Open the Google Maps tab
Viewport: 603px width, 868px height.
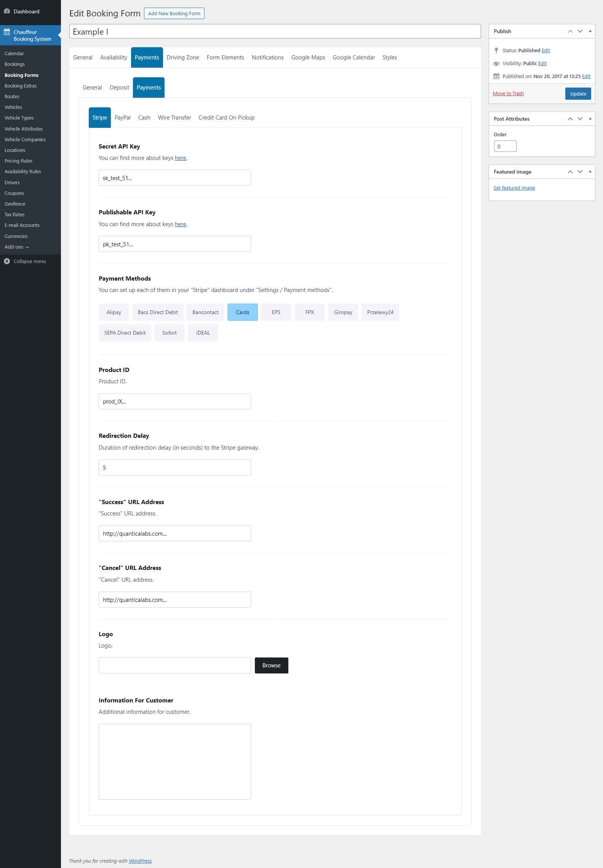pos(308,57)
